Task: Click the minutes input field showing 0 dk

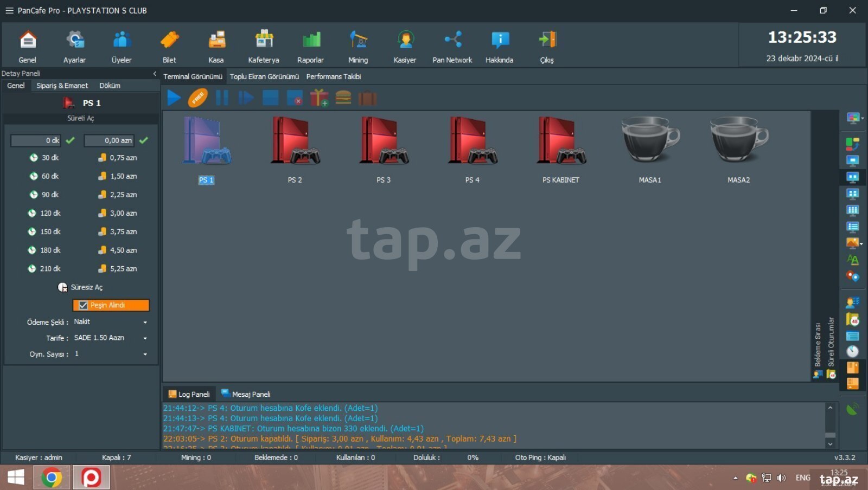Action: click(36, 140)
